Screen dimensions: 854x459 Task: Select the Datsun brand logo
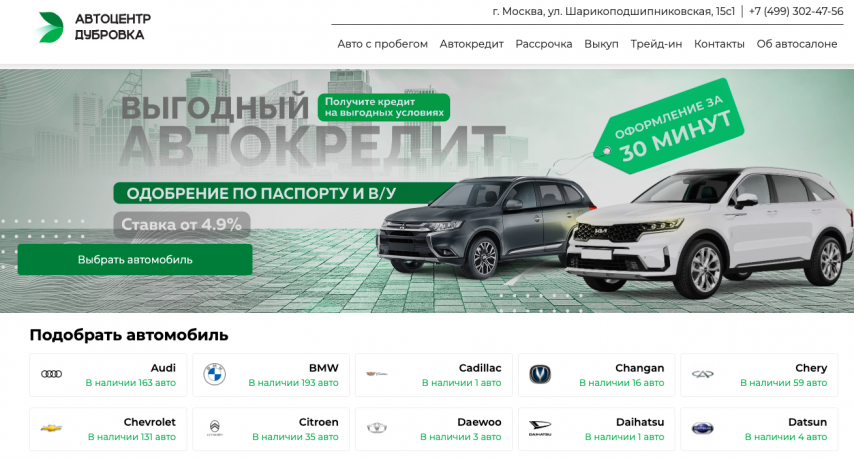point(703,429)
